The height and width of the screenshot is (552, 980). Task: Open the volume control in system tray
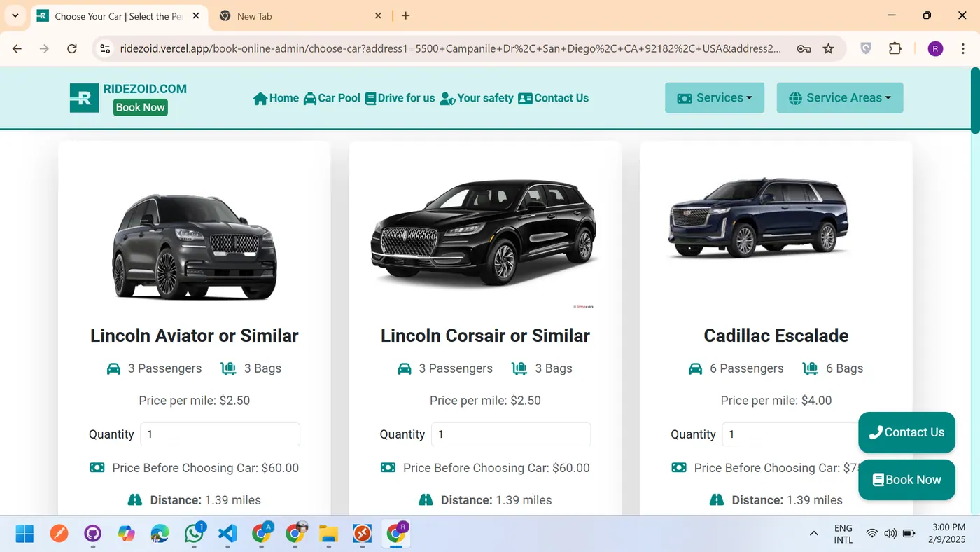click(x=890, y=534)
